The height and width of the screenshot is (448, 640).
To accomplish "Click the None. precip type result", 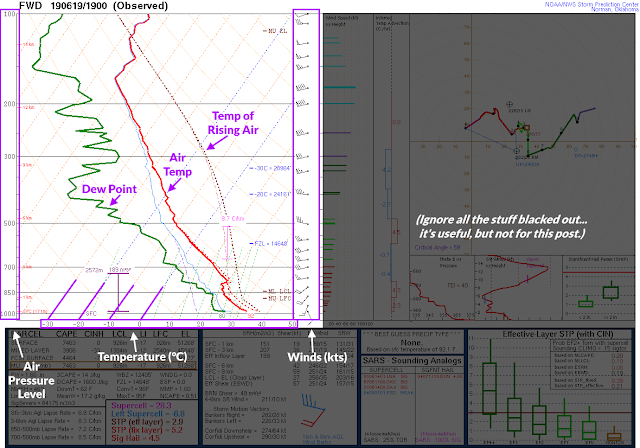I will [x=411, y=343].
